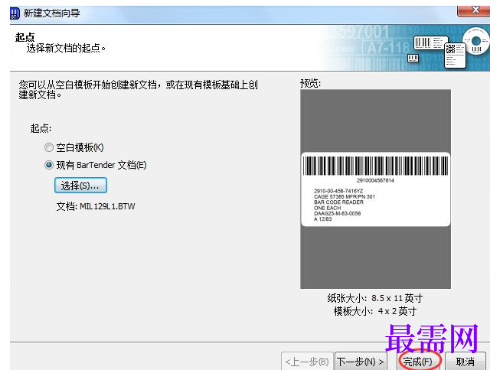Click the 模板大小: 4 x 2 英寸 text
This screenshot has width=497, height=370.
coord(375,311)
